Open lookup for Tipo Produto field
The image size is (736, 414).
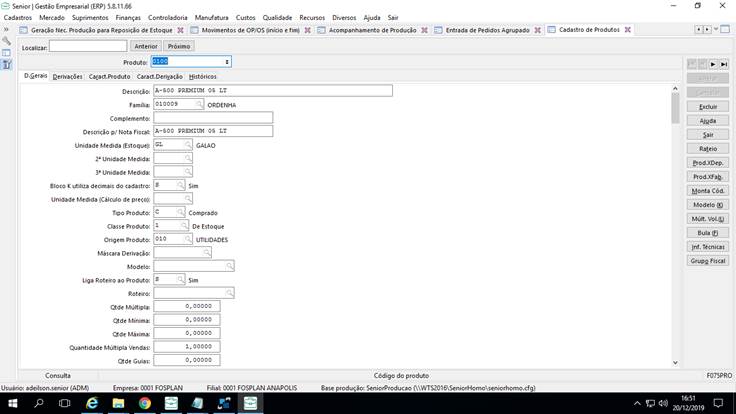pyautogui.click(x=180, y=213)
